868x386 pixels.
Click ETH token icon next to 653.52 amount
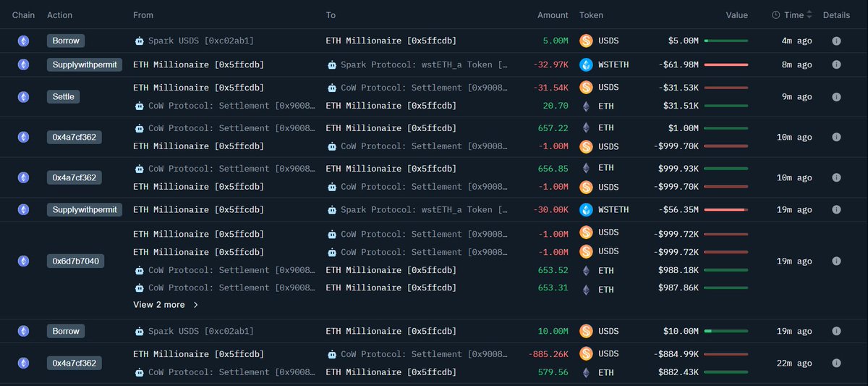[586, 270]
